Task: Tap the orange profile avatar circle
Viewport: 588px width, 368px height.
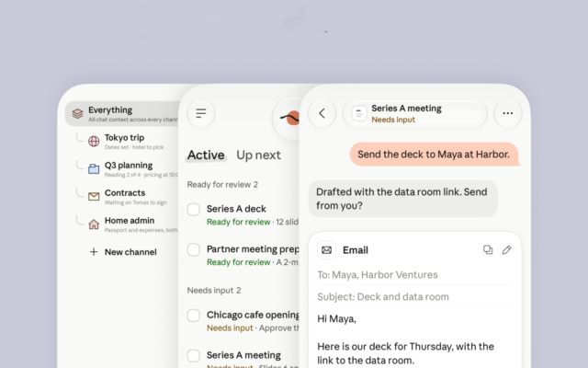Action: 292,118
